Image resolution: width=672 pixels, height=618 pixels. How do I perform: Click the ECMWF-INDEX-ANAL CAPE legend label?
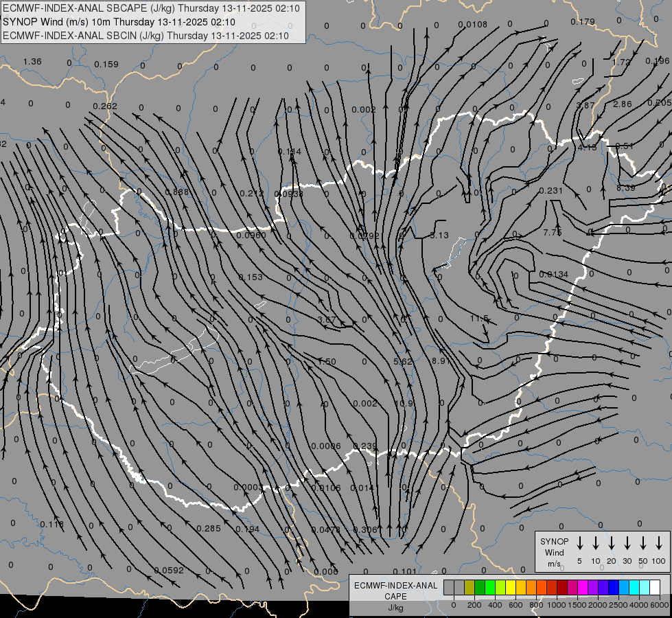[x=395, y=596]
